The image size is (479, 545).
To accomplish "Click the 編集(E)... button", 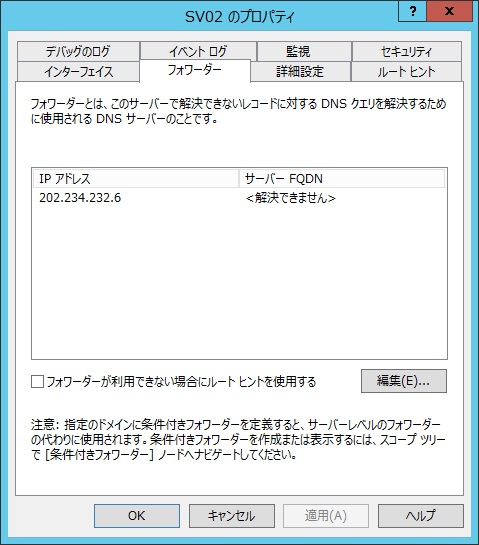I will pyautogui.click(x=404, y=381).
